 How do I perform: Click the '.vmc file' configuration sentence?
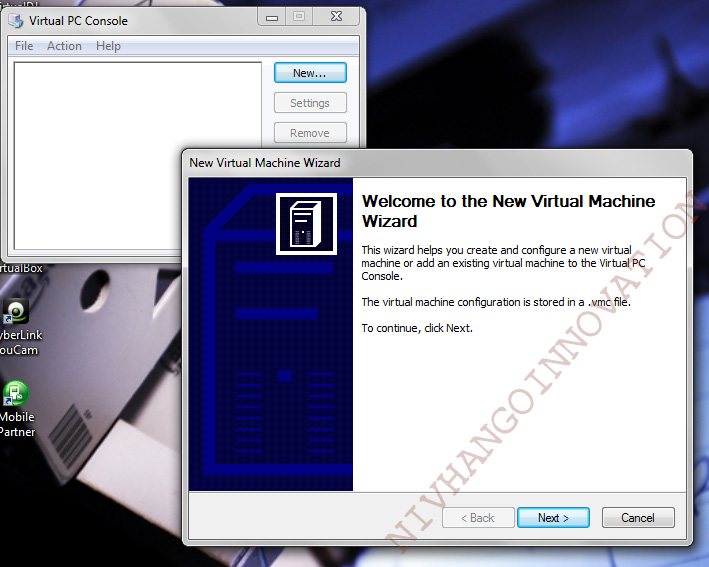(496, 302)
